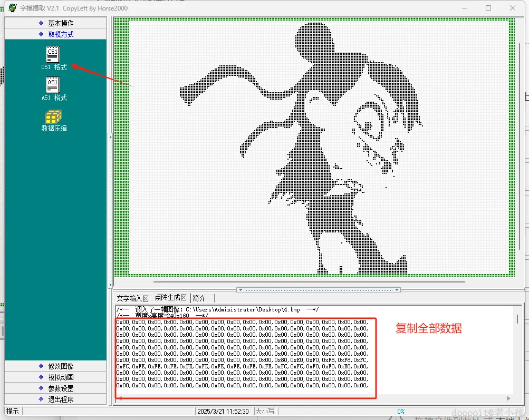Viewport: 529px width, 420px height.
Task: Click the date time 2025/3/21 11:52:30
Action: click(223, 412)
